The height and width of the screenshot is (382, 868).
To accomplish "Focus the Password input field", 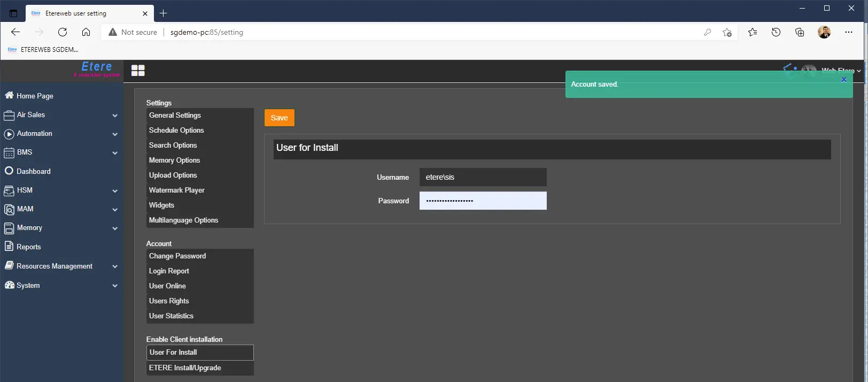I will click(x=483, y=201).
